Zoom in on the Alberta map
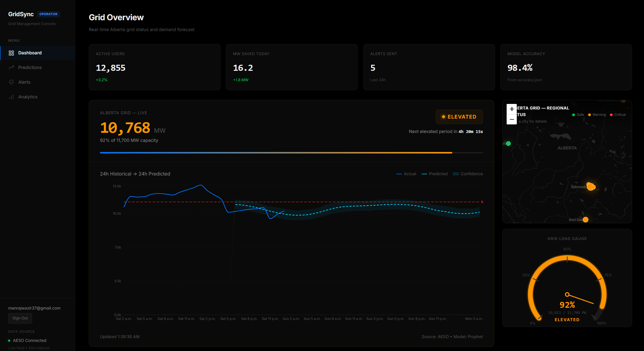The height and width of the screenshot is (351, 644). pyautogui.click(x=511, y=109)
